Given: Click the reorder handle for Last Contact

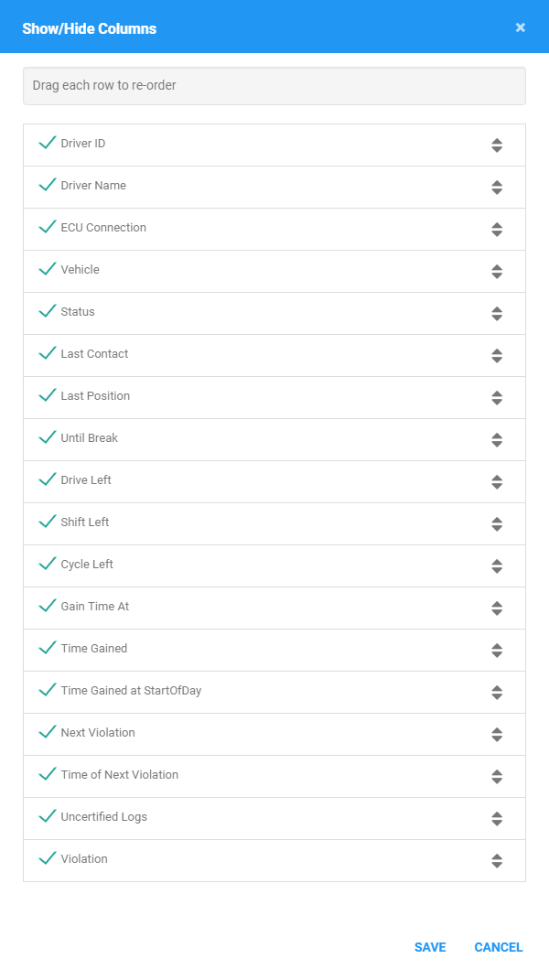Looking at the screenshot, I should [x=497, y=356].
